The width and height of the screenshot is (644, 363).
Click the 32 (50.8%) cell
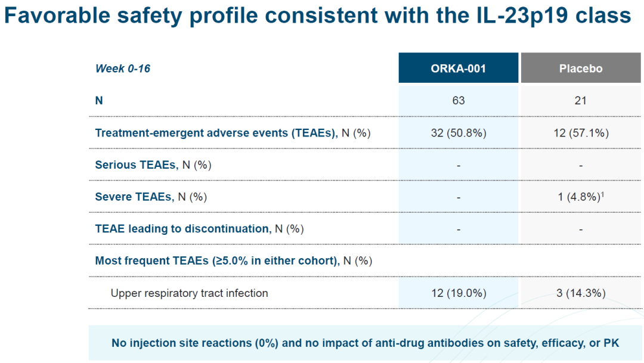point(458,133)
